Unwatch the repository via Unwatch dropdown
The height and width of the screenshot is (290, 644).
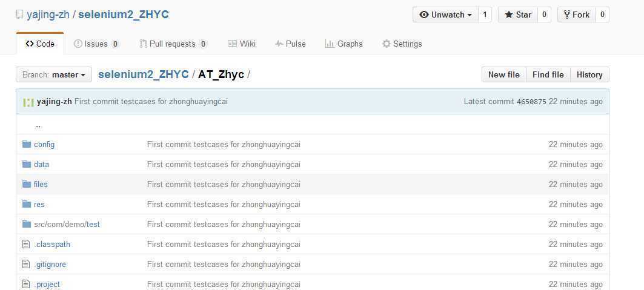[x=445, y=15]
